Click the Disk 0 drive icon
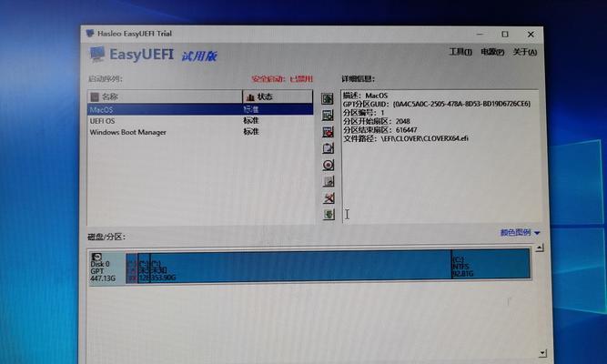This screenshot has width=607, height=364. [x=96, y=257]
